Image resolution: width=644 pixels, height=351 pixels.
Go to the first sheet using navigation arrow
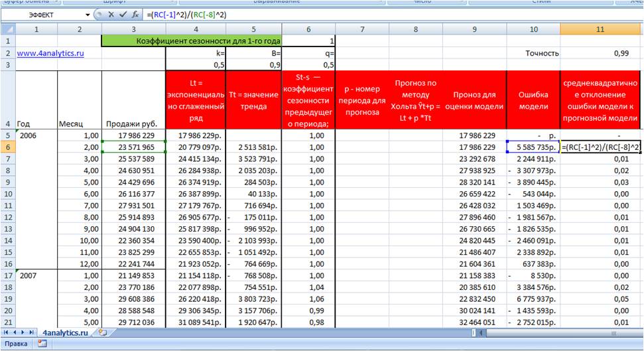6,332
